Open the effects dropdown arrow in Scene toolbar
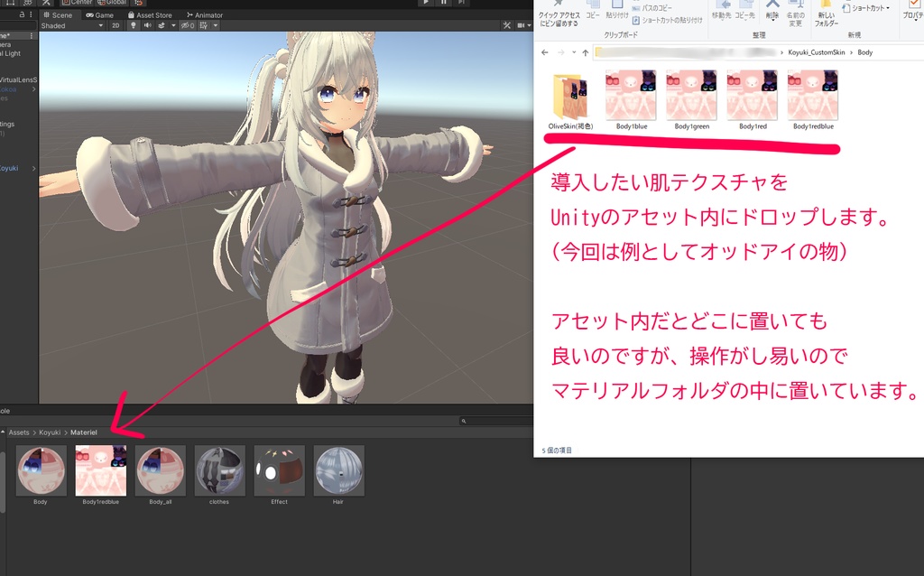Image resolution: width=924 pixels, height=576 pixels. (x=173, y=25)
